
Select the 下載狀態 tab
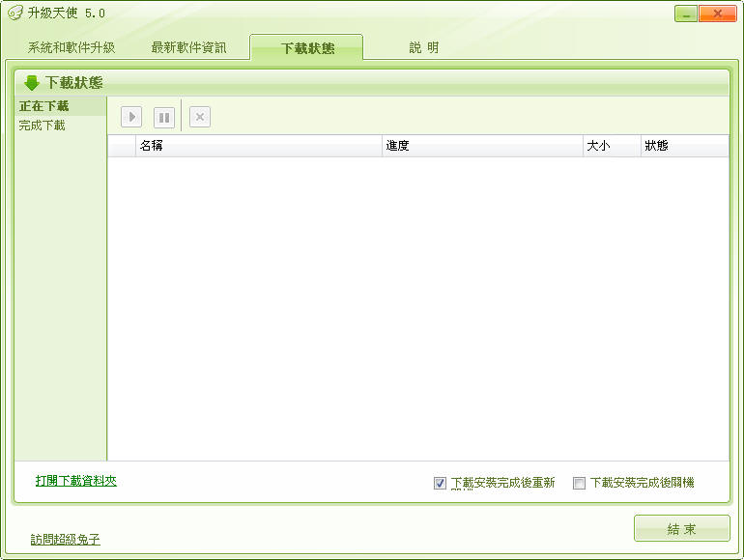pyautogui.click(x=307, y=48)
